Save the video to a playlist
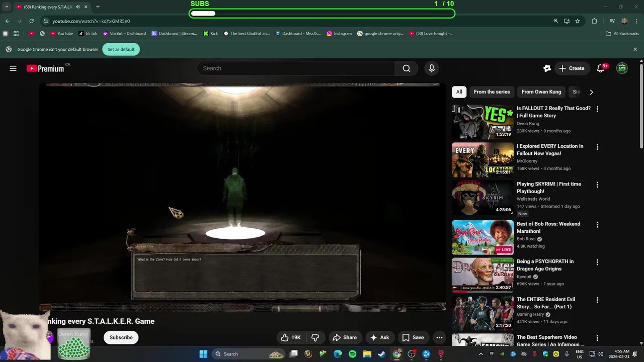644x362 pixels. coord(413,337)
